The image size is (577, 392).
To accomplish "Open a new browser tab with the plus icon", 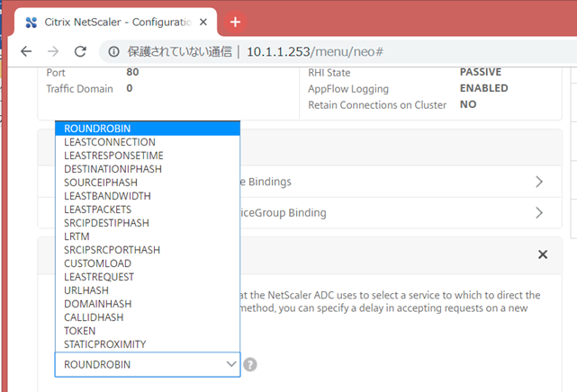I will click(x=235, y=22).
